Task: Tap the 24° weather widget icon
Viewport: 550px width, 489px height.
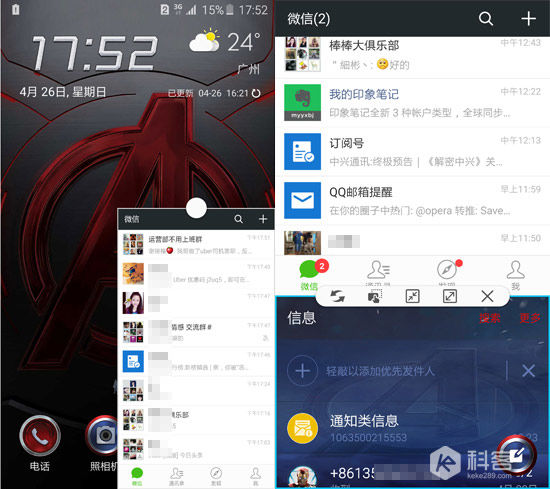Action: point(204,41)
